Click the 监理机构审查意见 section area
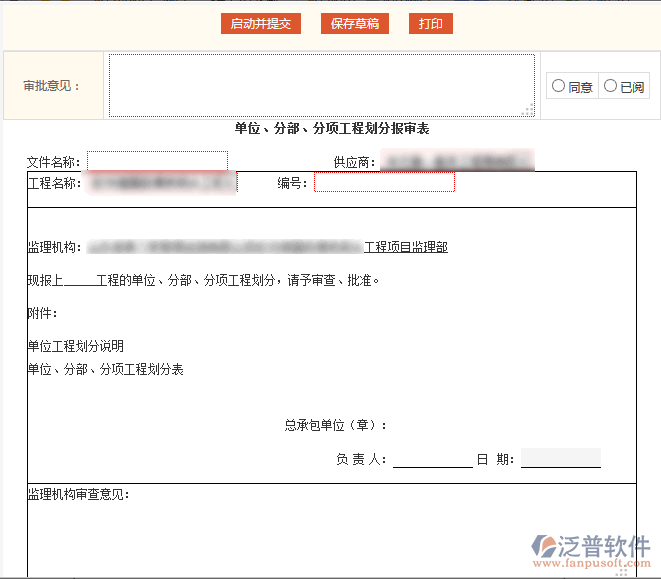 330,530
